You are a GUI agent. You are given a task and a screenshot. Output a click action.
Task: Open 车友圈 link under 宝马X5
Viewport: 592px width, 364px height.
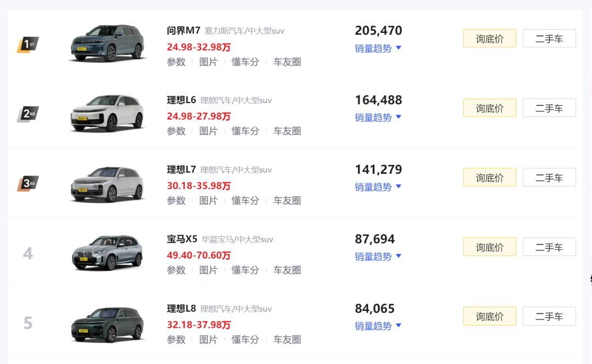[287, 270]
